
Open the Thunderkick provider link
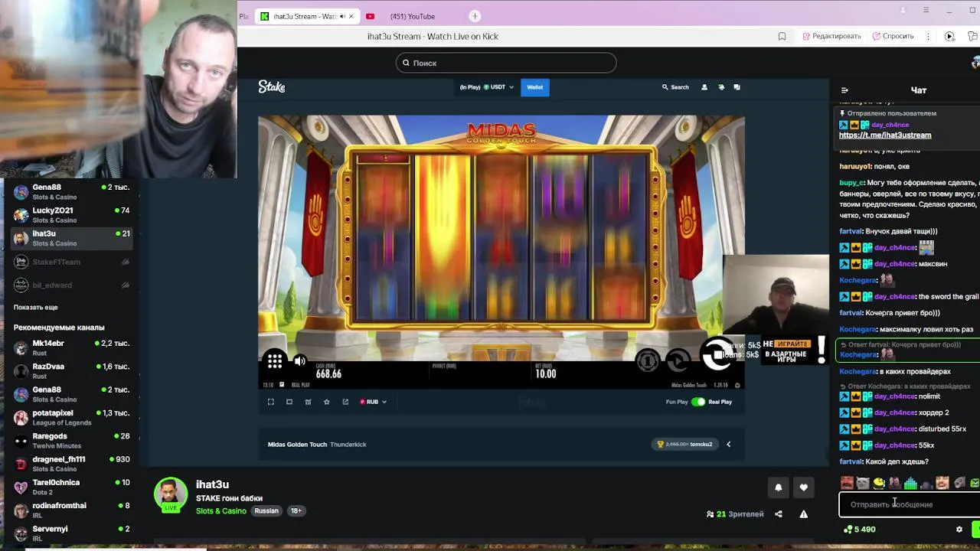pyautogui.click(x=348, y=444)
